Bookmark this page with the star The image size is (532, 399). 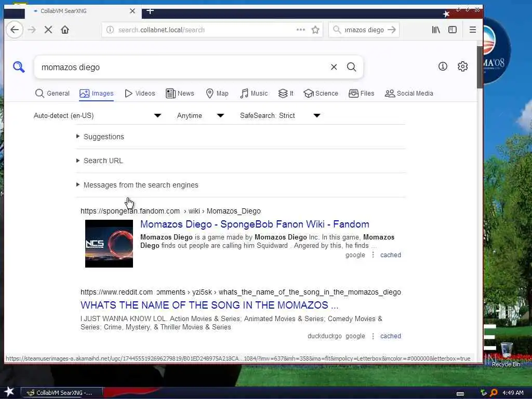(x=315, y=30)
